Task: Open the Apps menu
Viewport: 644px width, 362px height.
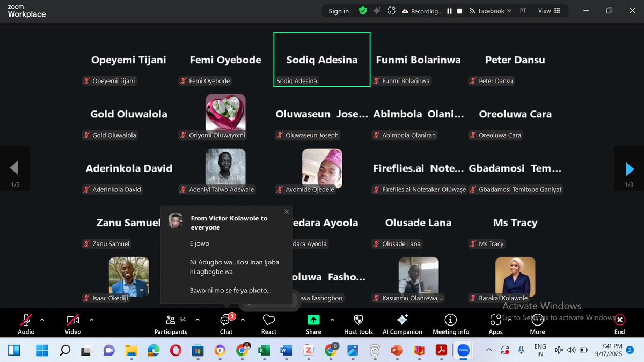Action: tap(495, 323)
